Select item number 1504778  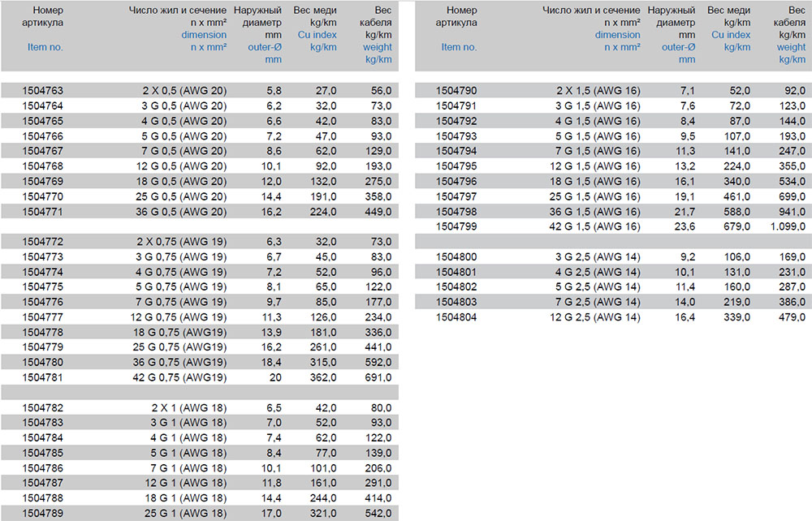42,332
